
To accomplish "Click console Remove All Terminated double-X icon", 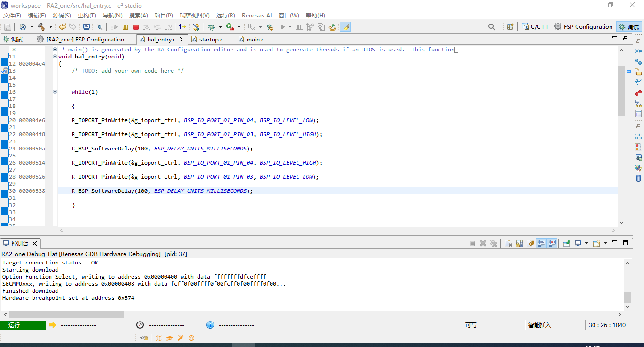I will point(494,243).
